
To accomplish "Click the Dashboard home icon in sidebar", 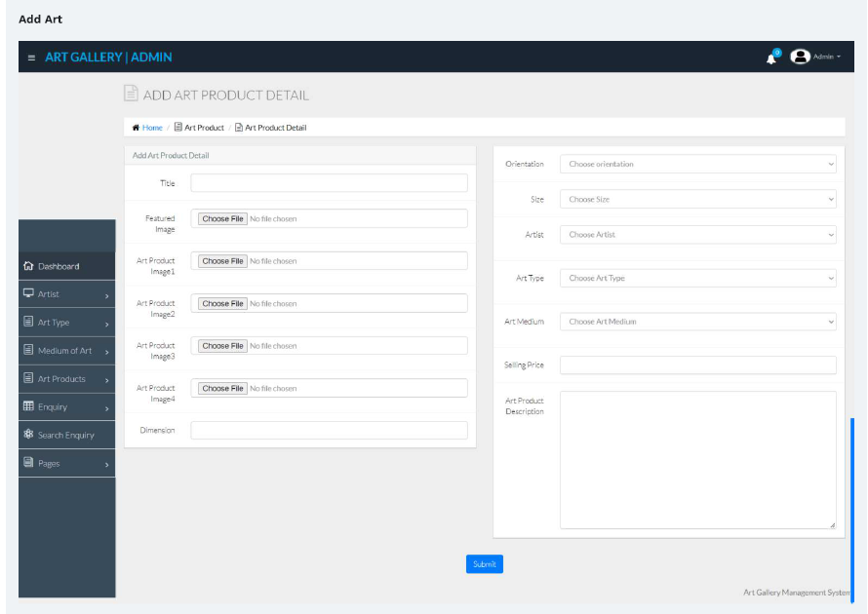I will click(x=29, y=266).
